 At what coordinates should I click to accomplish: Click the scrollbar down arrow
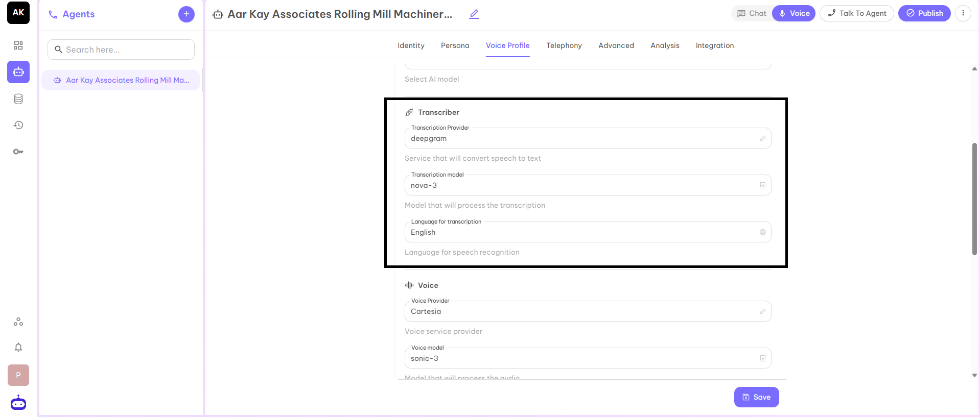coord(974,375)
